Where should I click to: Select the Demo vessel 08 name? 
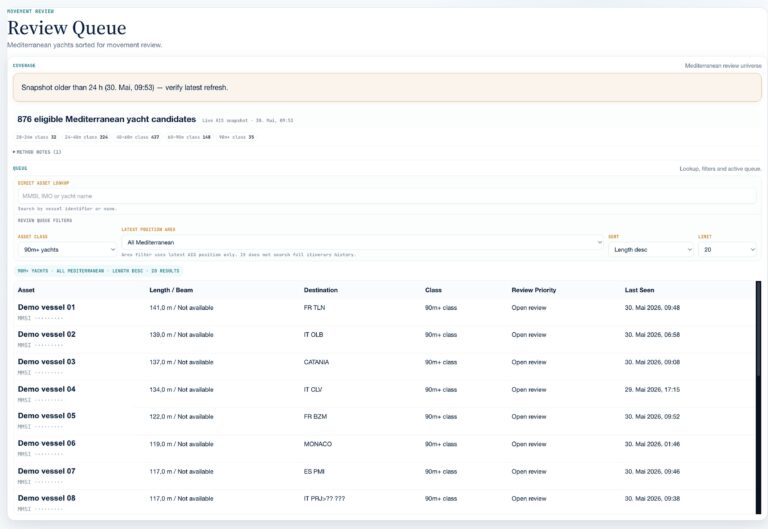47,498
